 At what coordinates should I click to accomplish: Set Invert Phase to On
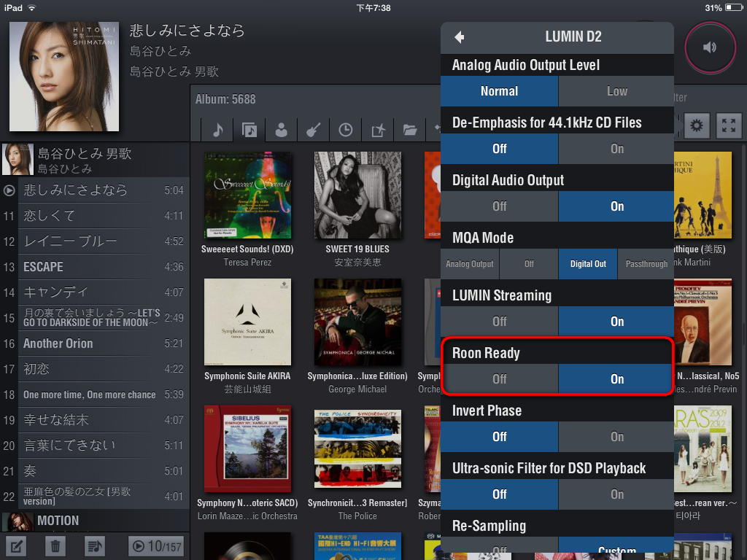tap(616, 437)
